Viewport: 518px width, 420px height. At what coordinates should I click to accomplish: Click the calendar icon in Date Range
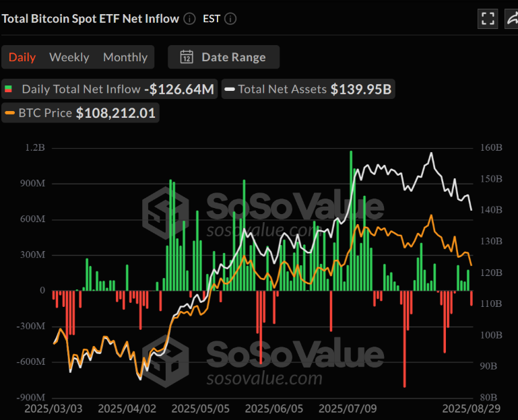coord(187,57)
